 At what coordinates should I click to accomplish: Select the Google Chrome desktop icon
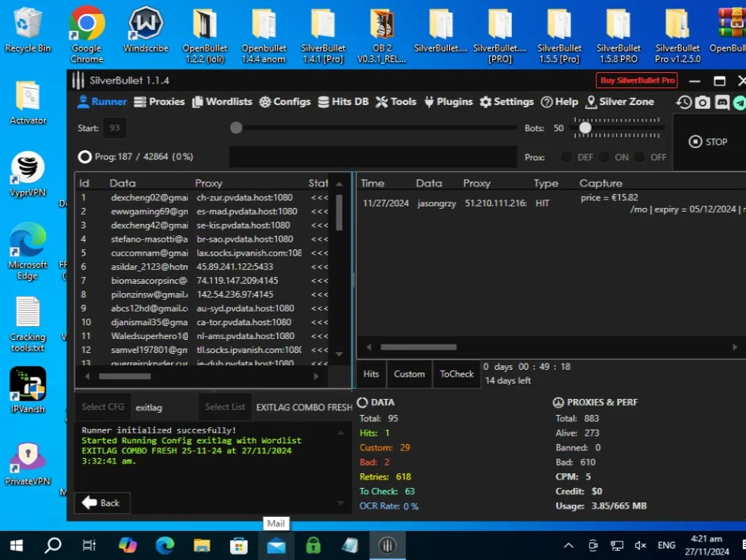click(x=87, y=35)
